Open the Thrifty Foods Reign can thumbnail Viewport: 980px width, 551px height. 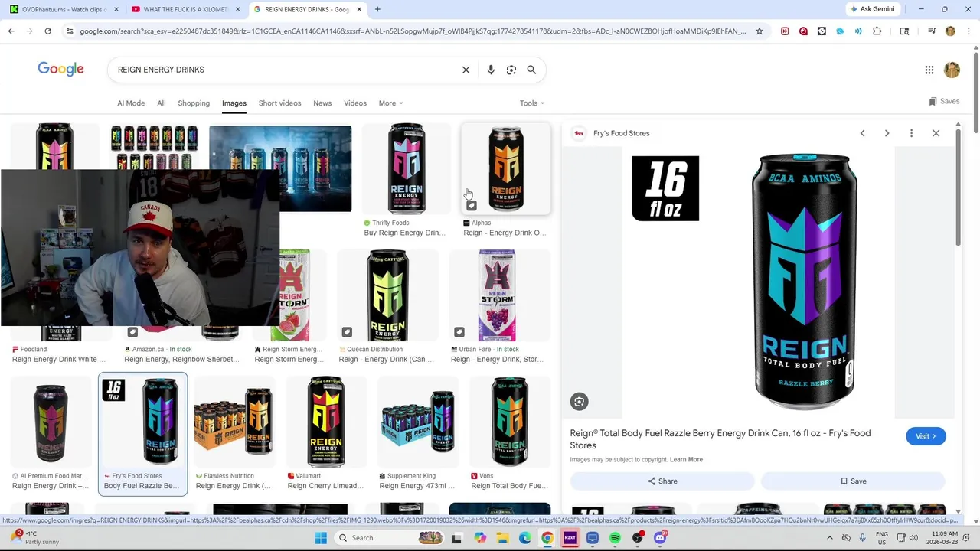coord(406,169)
